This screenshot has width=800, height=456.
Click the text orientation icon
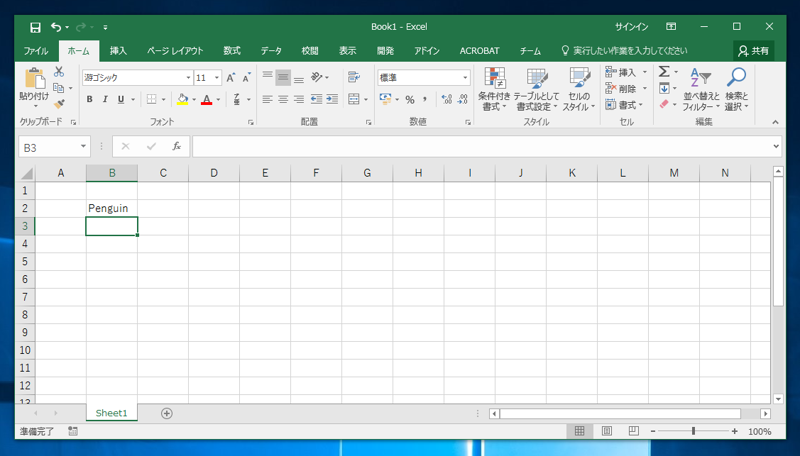(x=317, y=77)
